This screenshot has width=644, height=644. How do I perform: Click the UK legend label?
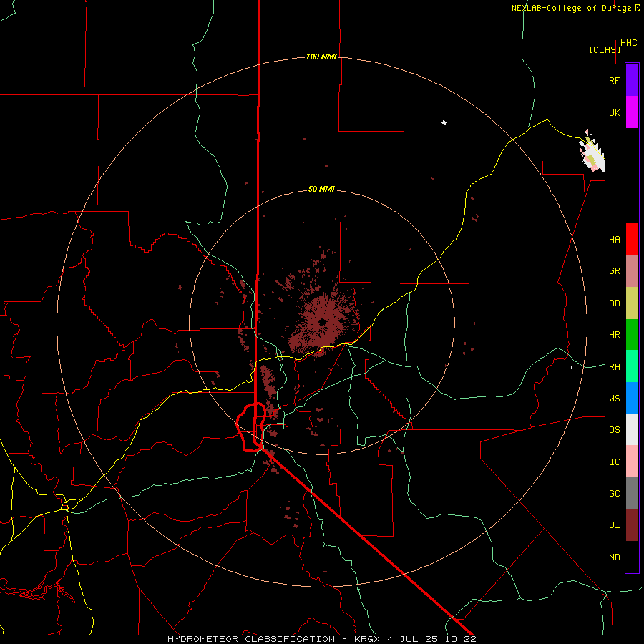pos(615,112)
